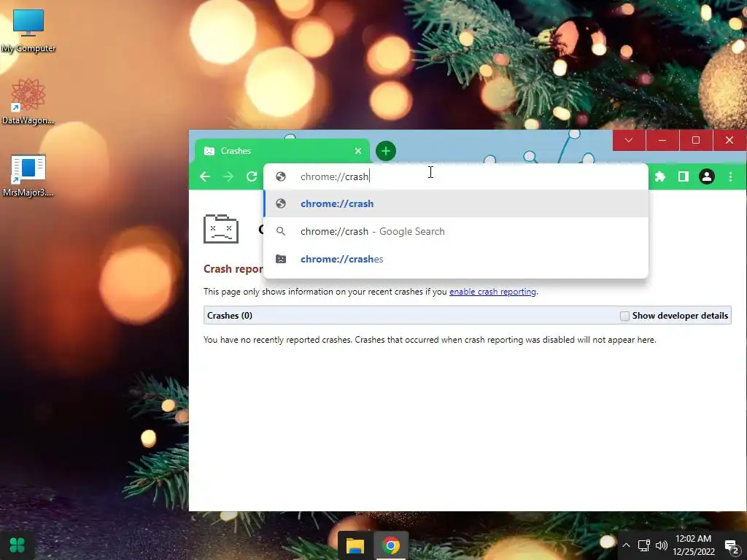747x560 pixels.
Task: Click the tab search chevron button
Action: pyautogui.click(x=629, y=140)
